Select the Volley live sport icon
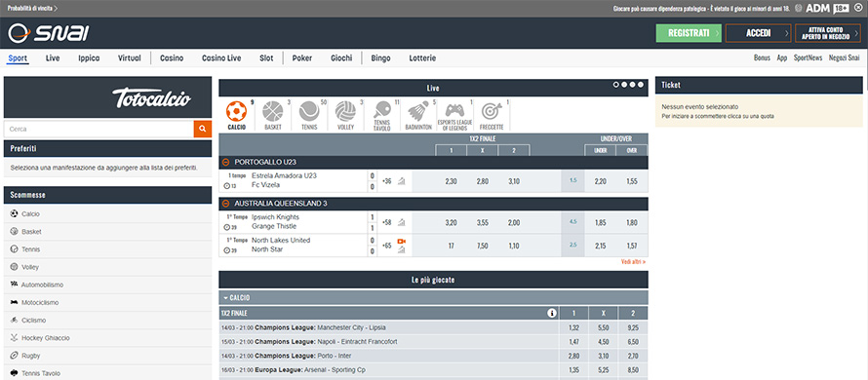 pos(345,115)
